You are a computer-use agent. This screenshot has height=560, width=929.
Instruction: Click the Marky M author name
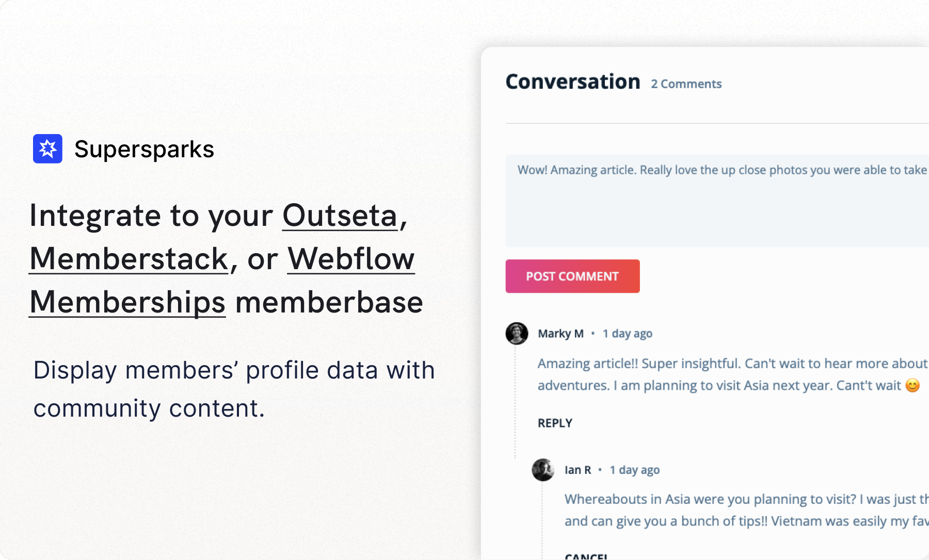(560, 334)
